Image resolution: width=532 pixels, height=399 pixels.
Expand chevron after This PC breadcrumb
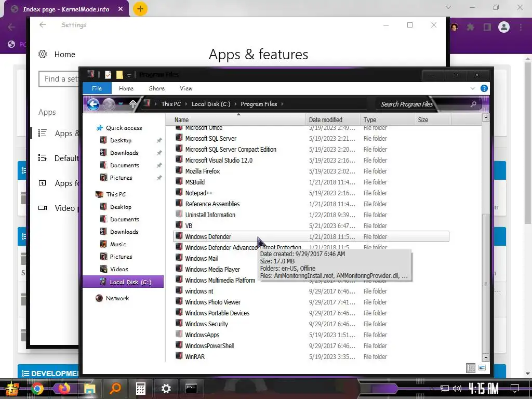pyautogui.click(x=187, y=104)
